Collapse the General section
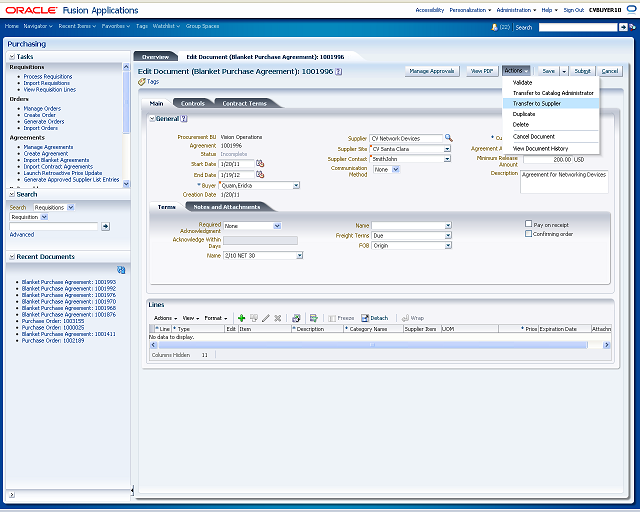The image size is (640, 512). (152, 119)
